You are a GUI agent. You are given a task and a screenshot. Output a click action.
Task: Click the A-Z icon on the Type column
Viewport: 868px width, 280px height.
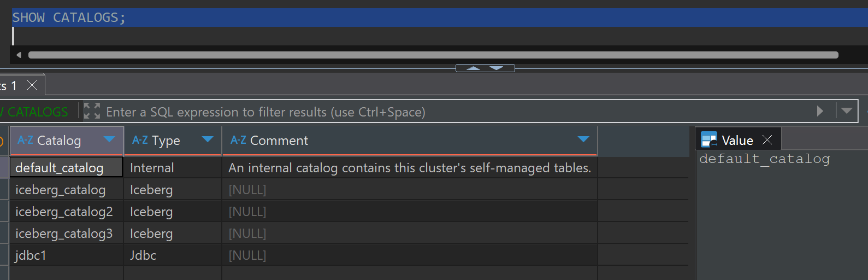coord(140,141)
